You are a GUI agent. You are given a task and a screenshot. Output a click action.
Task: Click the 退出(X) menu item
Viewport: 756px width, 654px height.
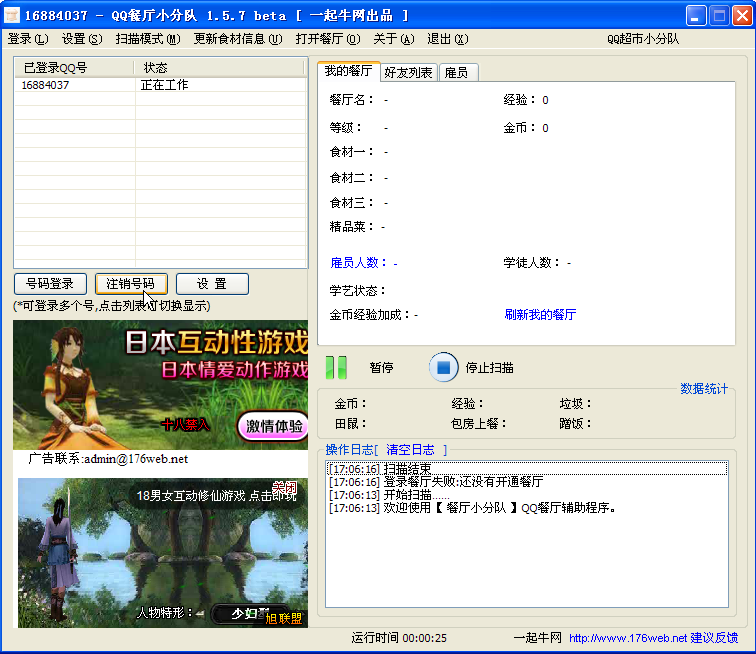point(448,39)
